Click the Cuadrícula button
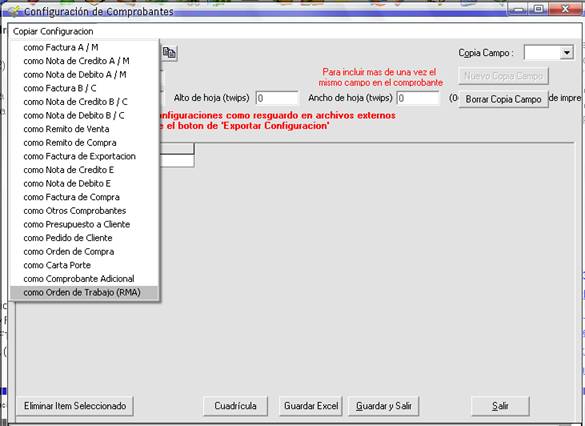 235,406
